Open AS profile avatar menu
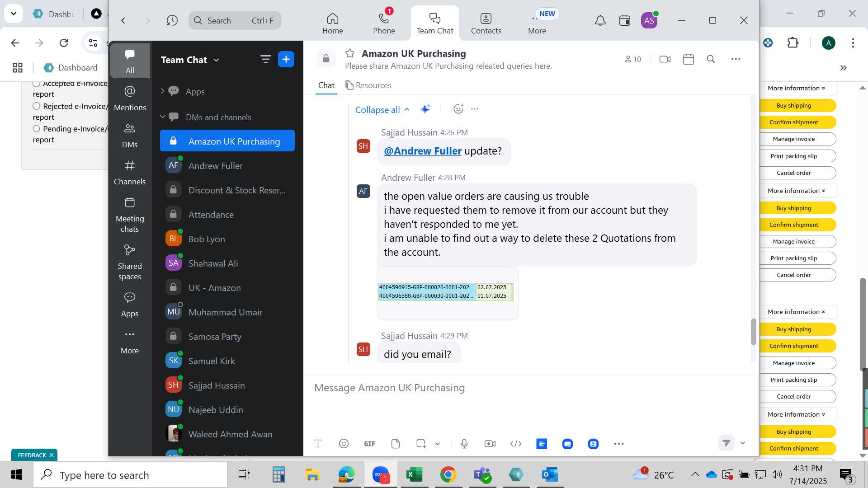The width and height of the screenshot is (868, 488). 649,20
